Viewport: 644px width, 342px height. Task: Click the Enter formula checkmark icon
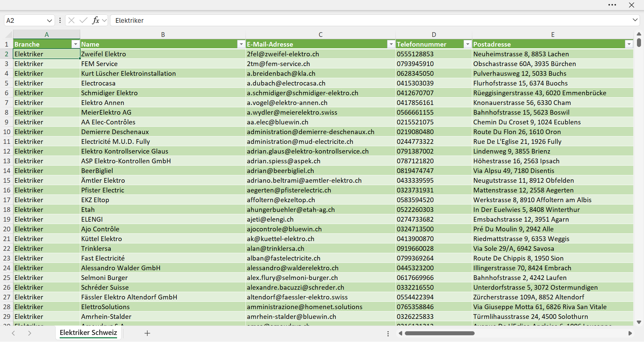click(x=83, y=20)
